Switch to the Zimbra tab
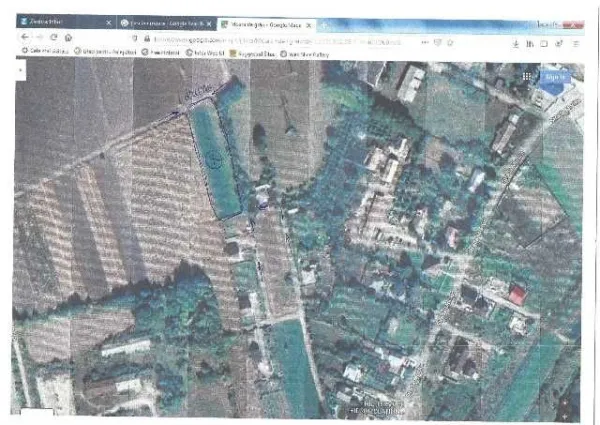 66,22
